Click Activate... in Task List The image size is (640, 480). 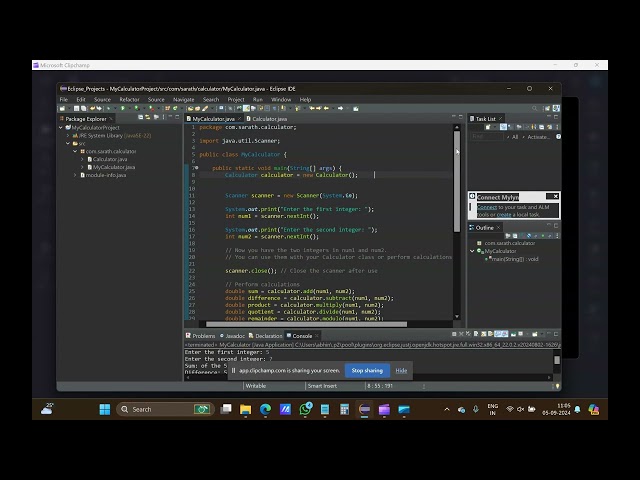tap(539, 137)
